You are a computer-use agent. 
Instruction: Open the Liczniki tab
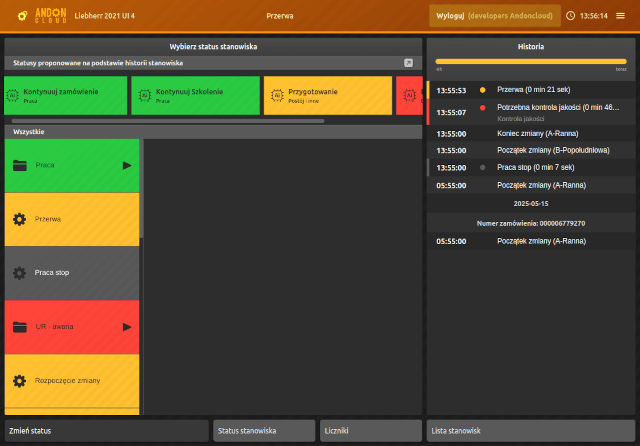point(371,431)
